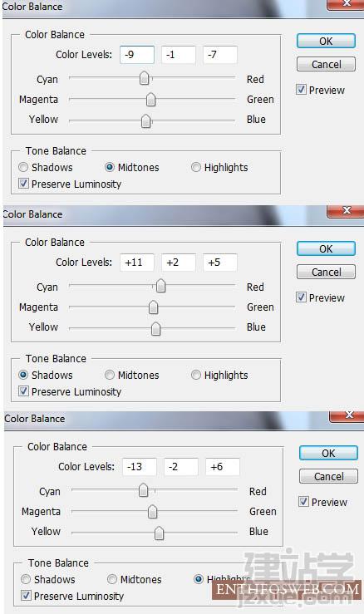Click the Color Levels field showing -13
This screenshot has height=614, width=364.
pyautogui.click(x=140, y=467)
